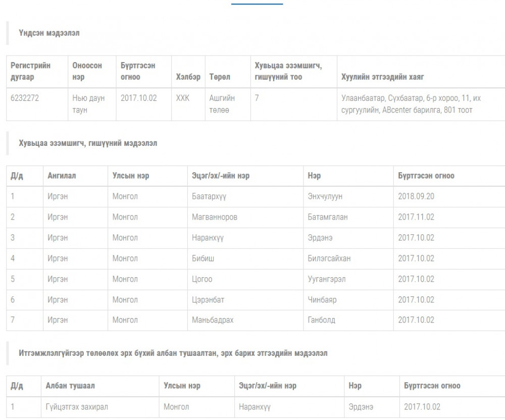Viewport: 505px width, 420px height.
Task: Select the Цэрэнбат parent name cell
Action: (x=208, y=300)
